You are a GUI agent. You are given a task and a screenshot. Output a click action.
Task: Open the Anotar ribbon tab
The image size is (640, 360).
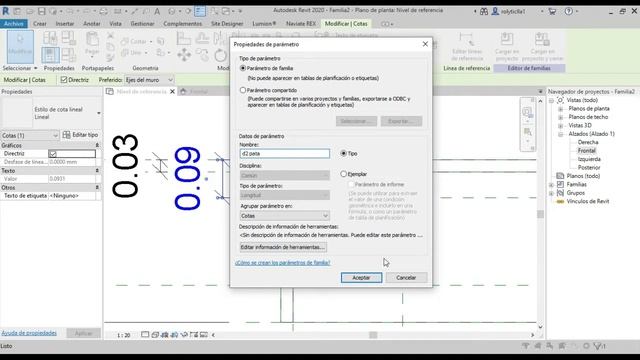92,24
